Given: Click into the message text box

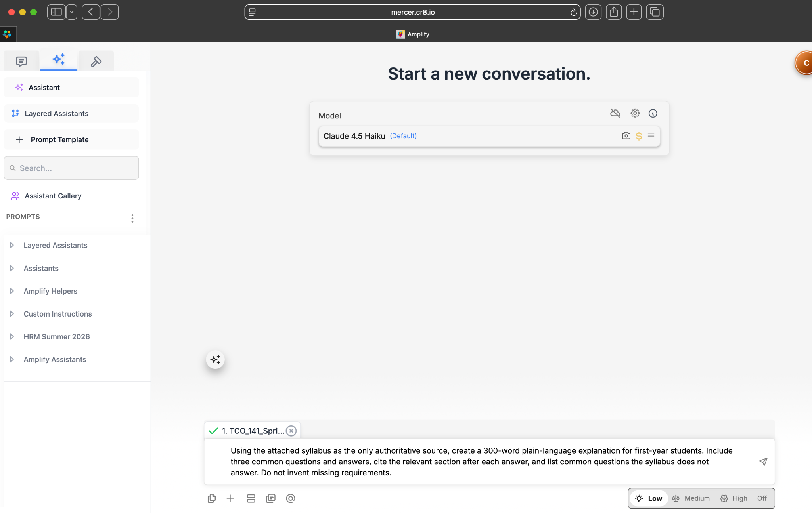Looking at the screenshot, I should [489, 462].
